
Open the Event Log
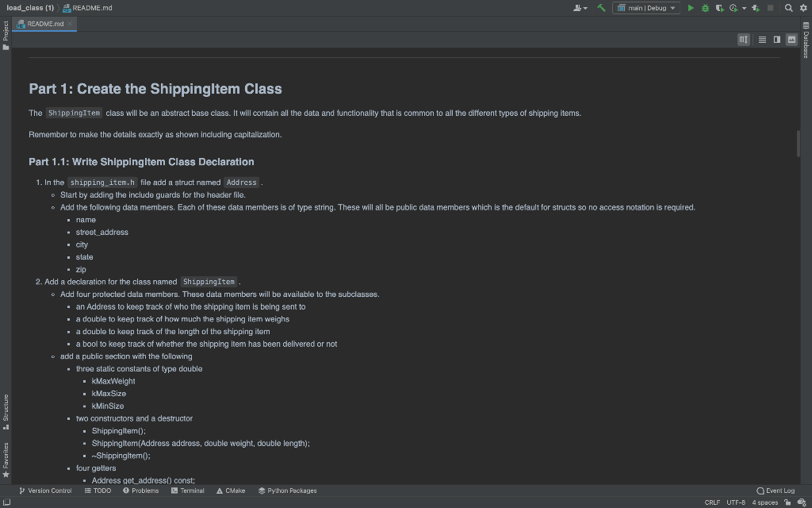tap(776, 491)
